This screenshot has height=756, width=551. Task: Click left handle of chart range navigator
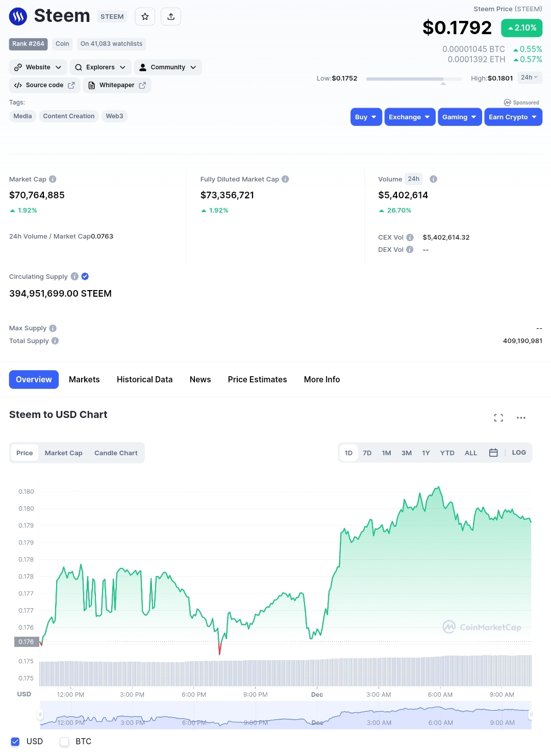pyautogui.click(x=40, y=715)
